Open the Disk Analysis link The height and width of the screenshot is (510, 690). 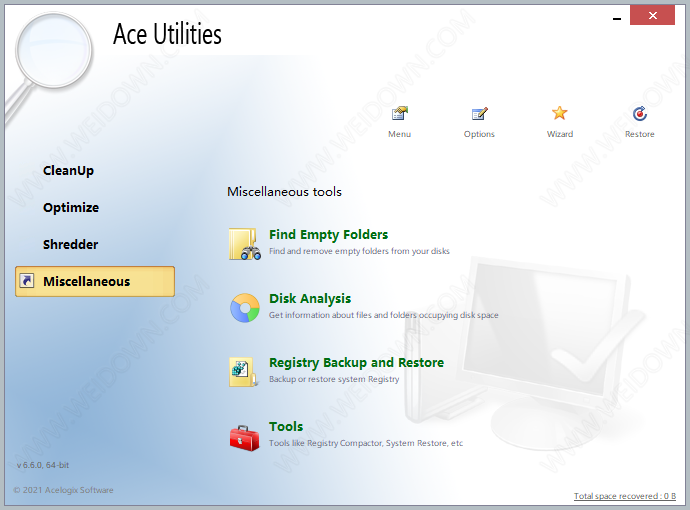click(x=310, y=299)
